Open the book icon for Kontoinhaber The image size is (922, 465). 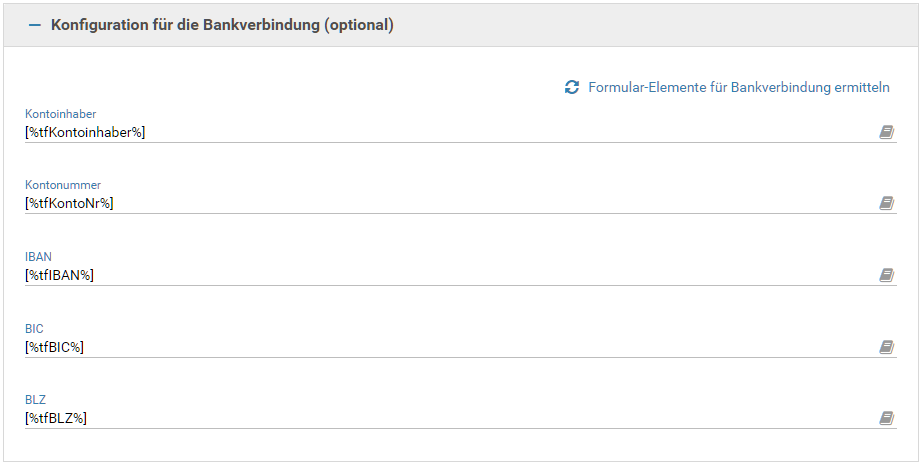point(886,132)
